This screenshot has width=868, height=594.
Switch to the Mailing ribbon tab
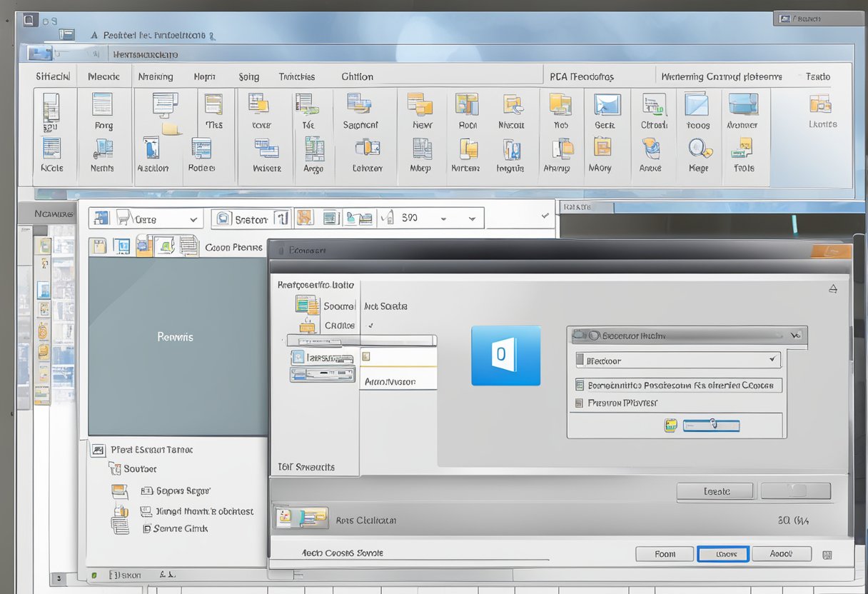(x=156, y=76)
